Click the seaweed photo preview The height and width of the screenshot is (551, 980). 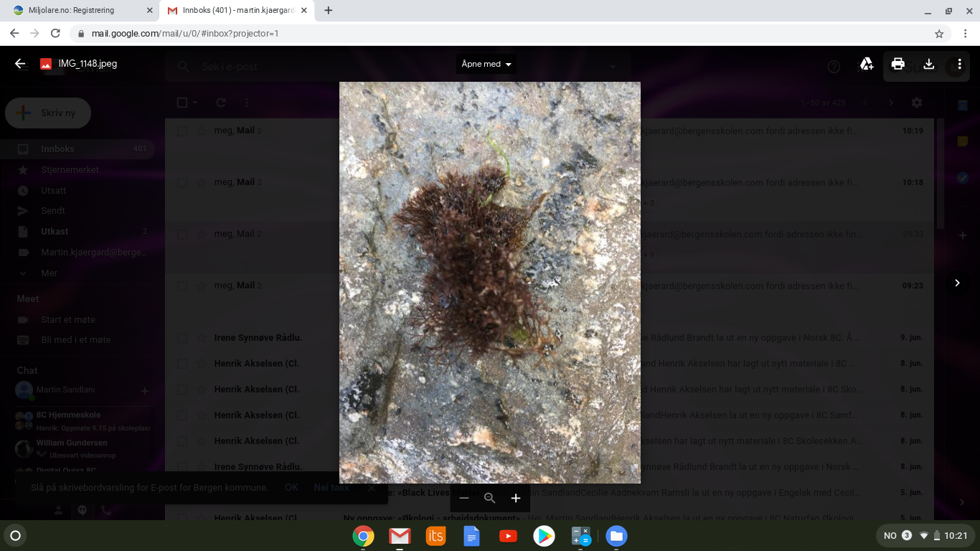tap(490, 283)
